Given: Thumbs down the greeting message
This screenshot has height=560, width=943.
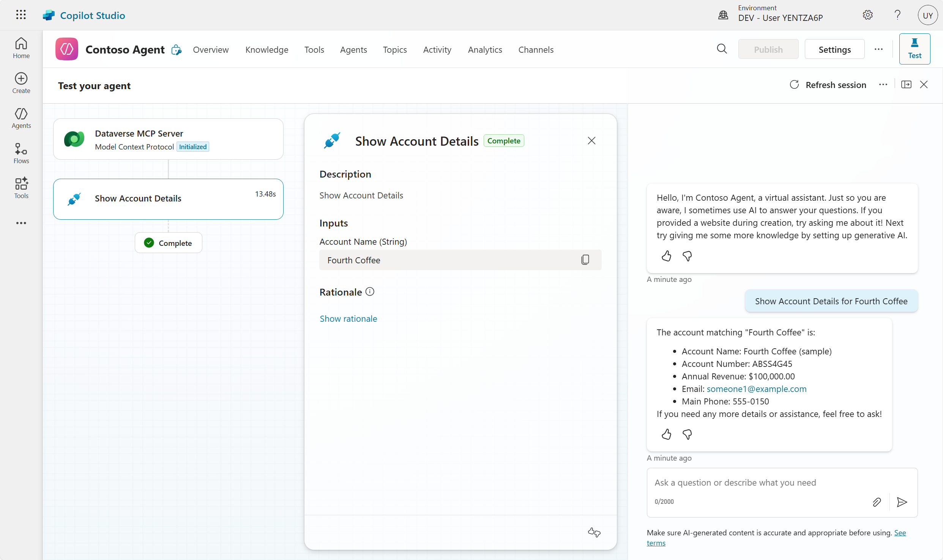Looking at the screenshot, I should click(687, 256).
